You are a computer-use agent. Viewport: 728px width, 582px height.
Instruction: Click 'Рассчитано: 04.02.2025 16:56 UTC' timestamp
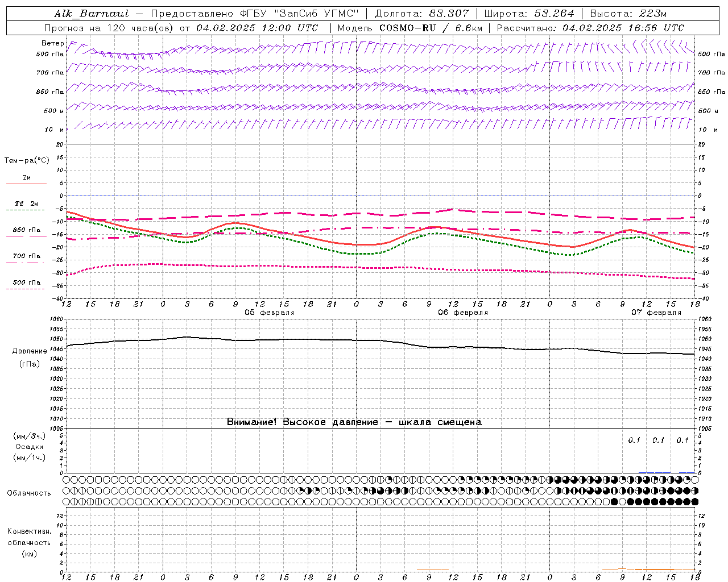(x=590, y=28)
